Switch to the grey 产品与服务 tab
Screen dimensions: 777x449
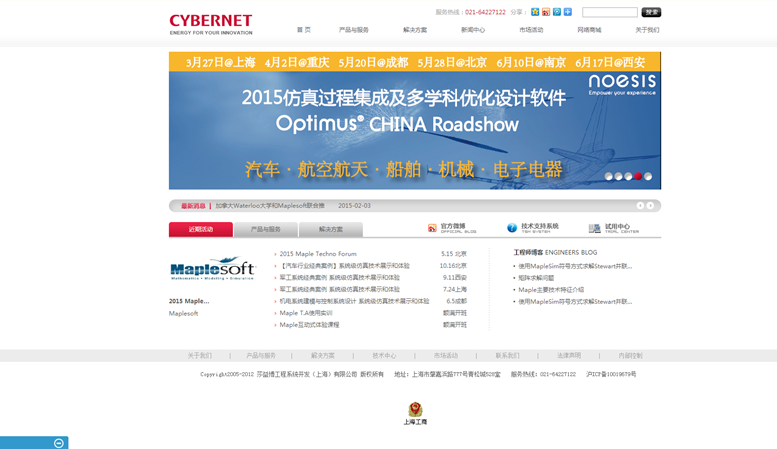(266, 229)
